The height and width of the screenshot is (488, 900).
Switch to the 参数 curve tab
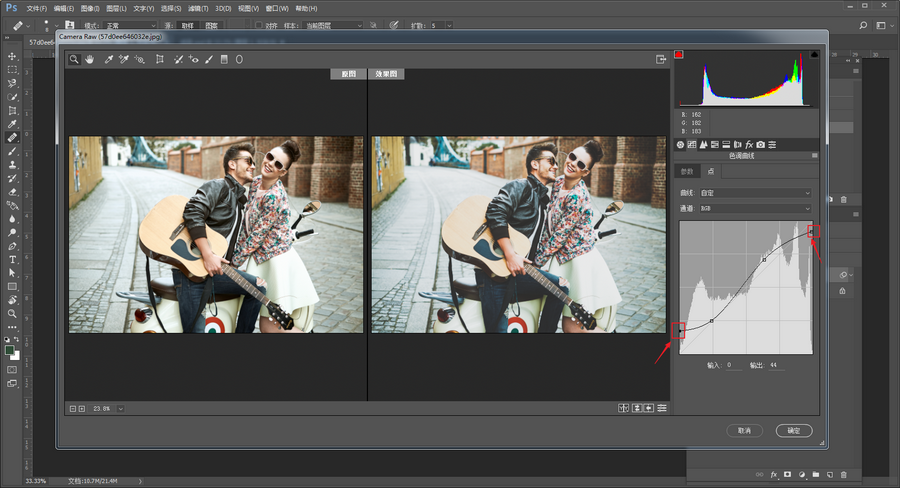tap(686, 171)
